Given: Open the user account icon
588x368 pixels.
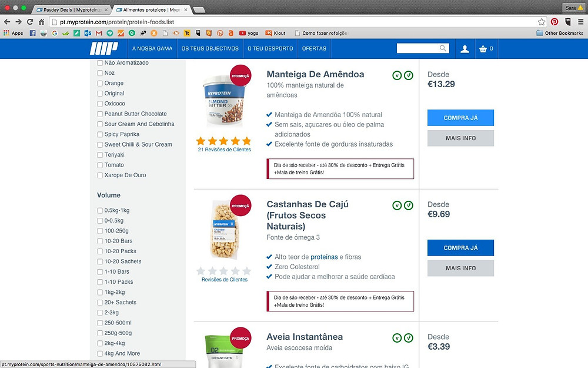Looking at the screenshot, I should (x=465, y=49).
